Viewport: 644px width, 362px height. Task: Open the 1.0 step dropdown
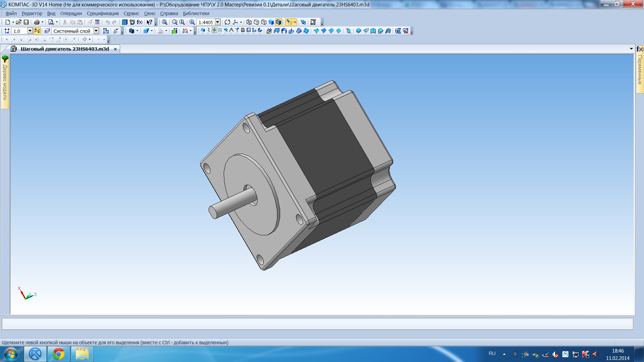[x=30, y=31]
